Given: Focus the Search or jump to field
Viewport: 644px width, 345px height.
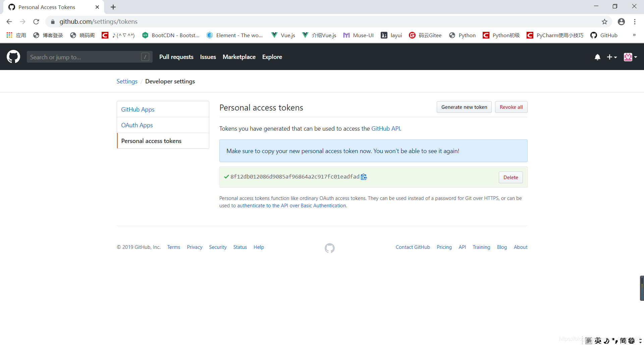Looking at the screenshot, I should point(90,57).
